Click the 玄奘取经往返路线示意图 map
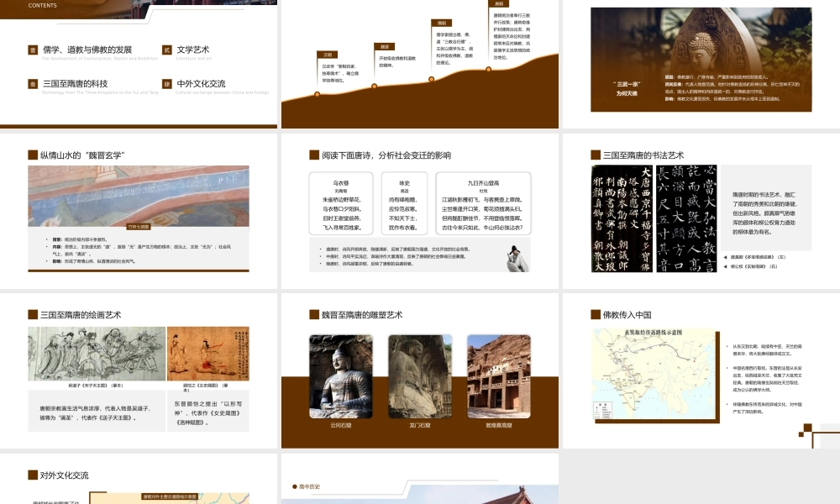Screen dimensions: 840x504 pyautogui.click(x=654, y=374)
